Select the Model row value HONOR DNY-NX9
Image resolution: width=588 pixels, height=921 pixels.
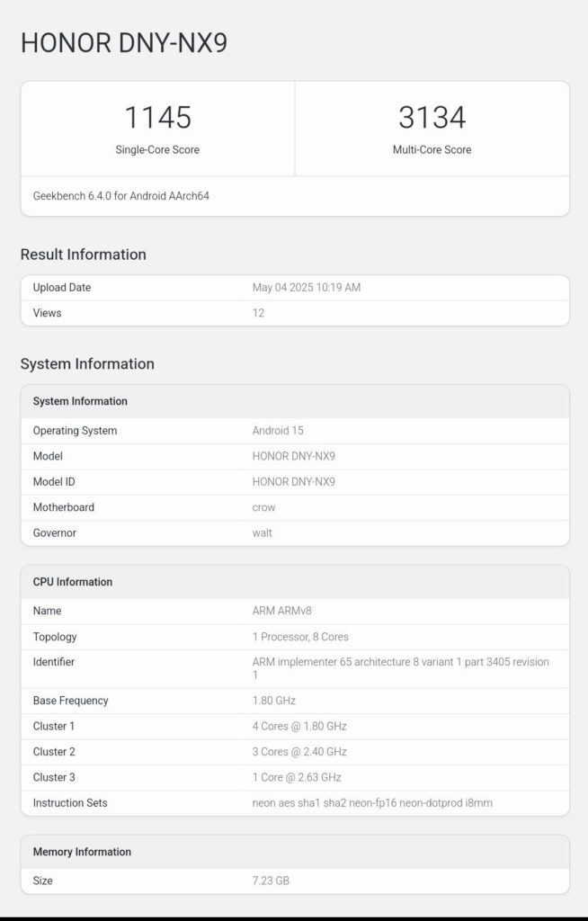pos(294,456)
